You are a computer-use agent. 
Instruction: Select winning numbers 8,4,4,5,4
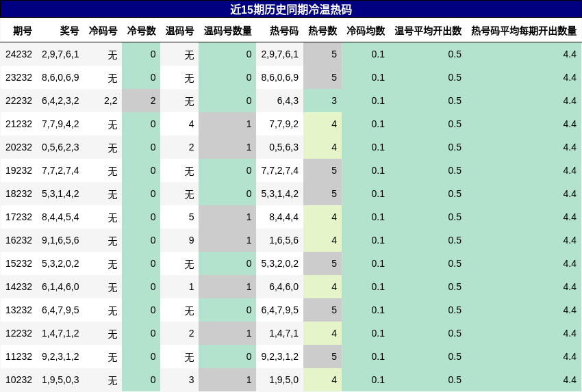coord(60,217)
